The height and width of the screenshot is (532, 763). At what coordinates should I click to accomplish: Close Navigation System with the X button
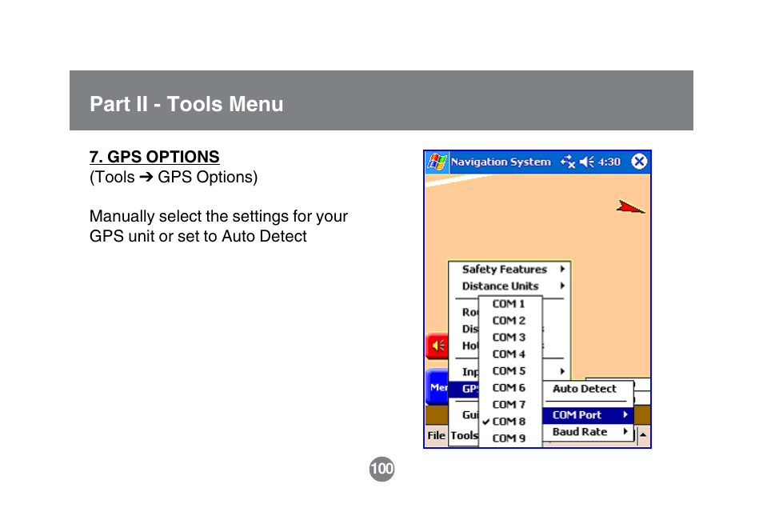(x=639, y=161)
